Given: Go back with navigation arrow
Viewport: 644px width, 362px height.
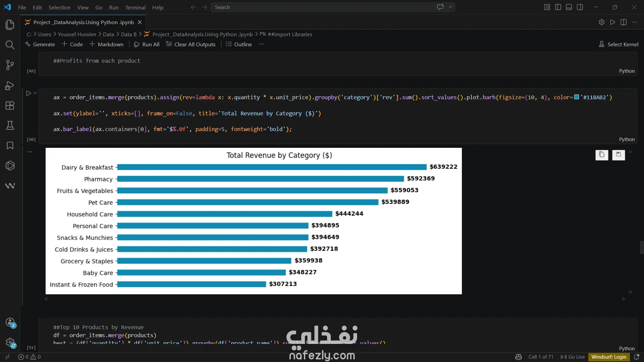Looking at the screenshot, I should point(193,7).
